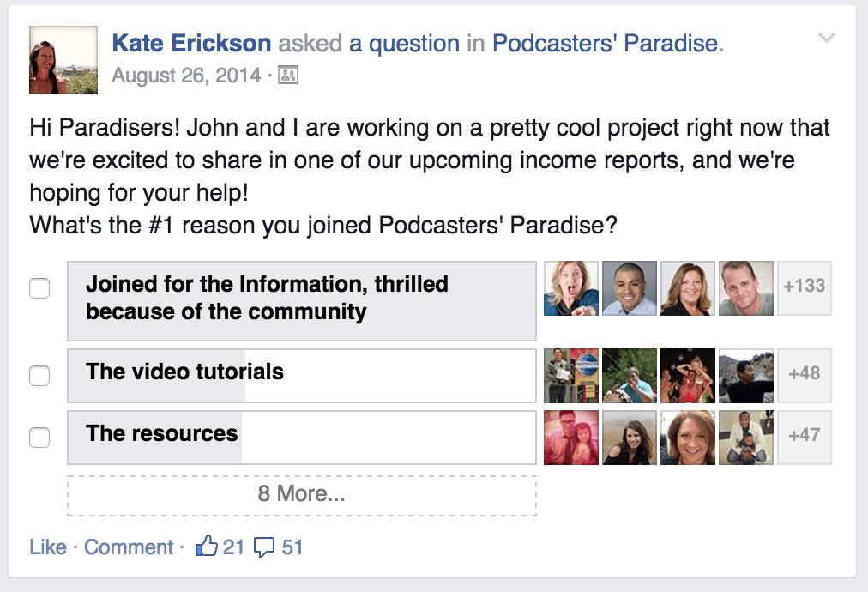Open Kate Erickson's profile name link
The height and width of the screenshot is (592, 868).
pos(191,43)
